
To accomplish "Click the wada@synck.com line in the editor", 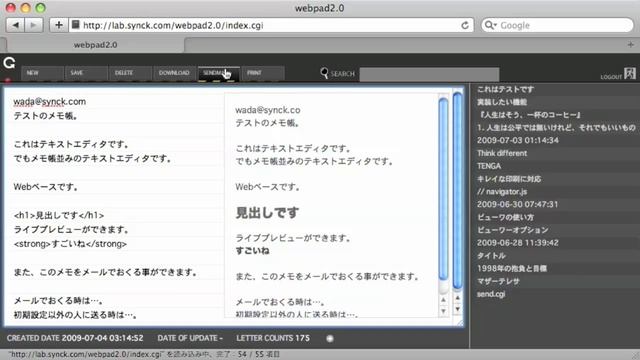I will pyautogui.click(x=50, y=102).
